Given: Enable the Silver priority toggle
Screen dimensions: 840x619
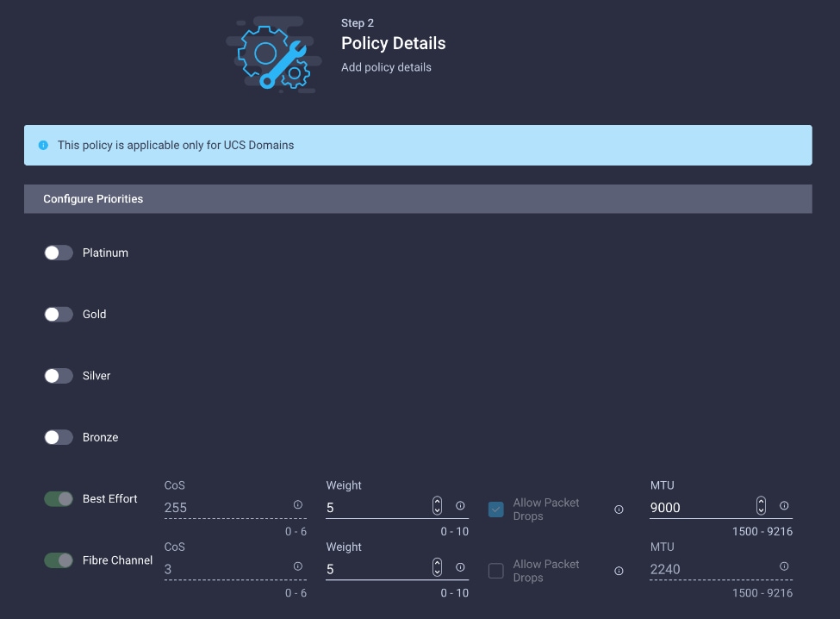Looking at the screenshot, I should [x=59, y=376].
